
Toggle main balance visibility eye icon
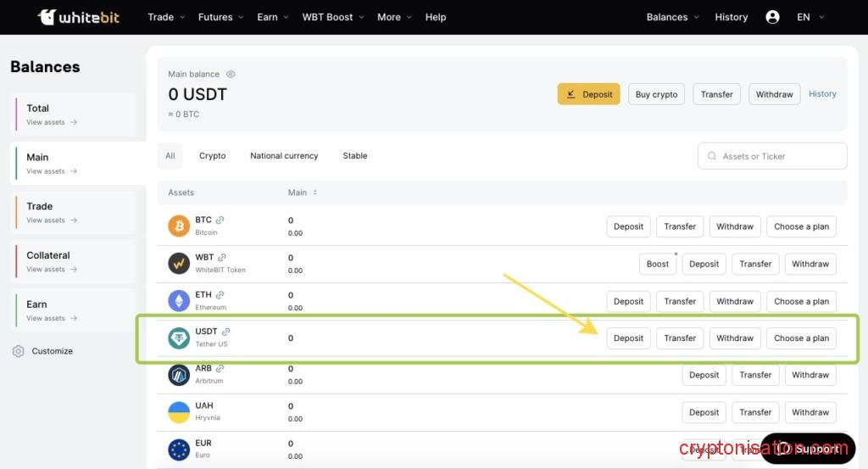point(231,75)
